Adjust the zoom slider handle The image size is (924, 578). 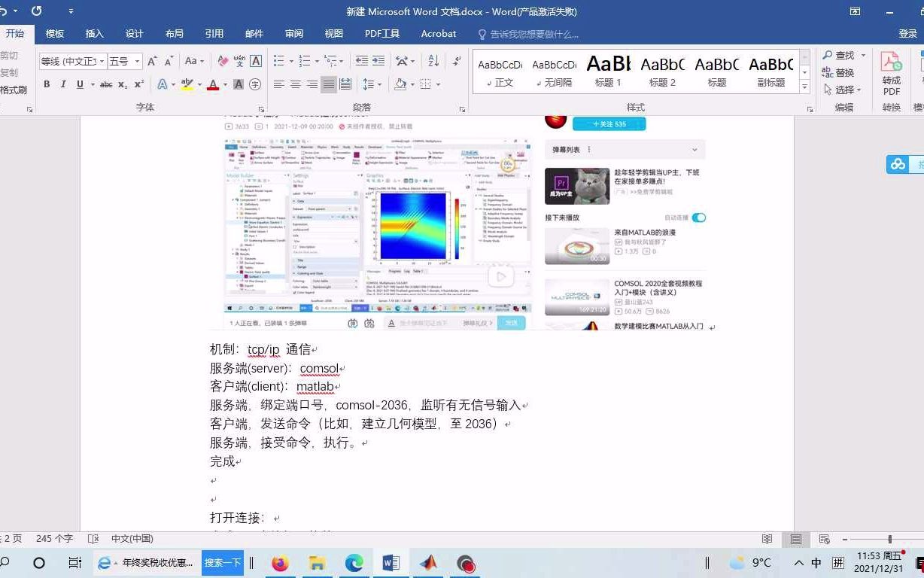(889, 539)
